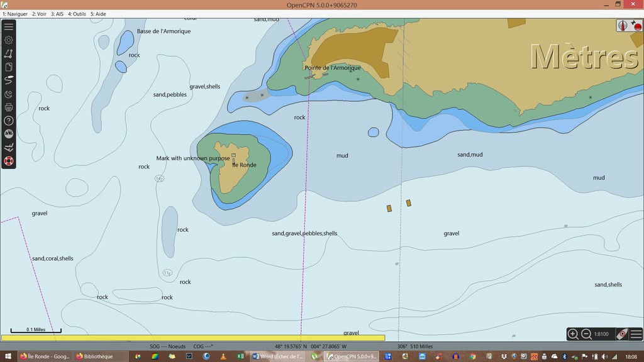The image size is (644, 362).
Task: Open the main toolbar hamburger menu
Action: 9,26
